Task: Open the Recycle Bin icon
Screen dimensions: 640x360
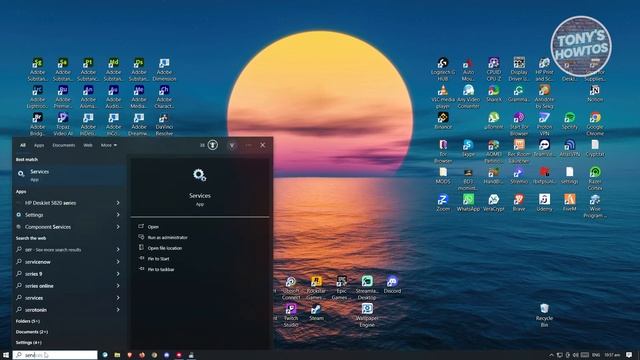Action: [x=544, y=315]
